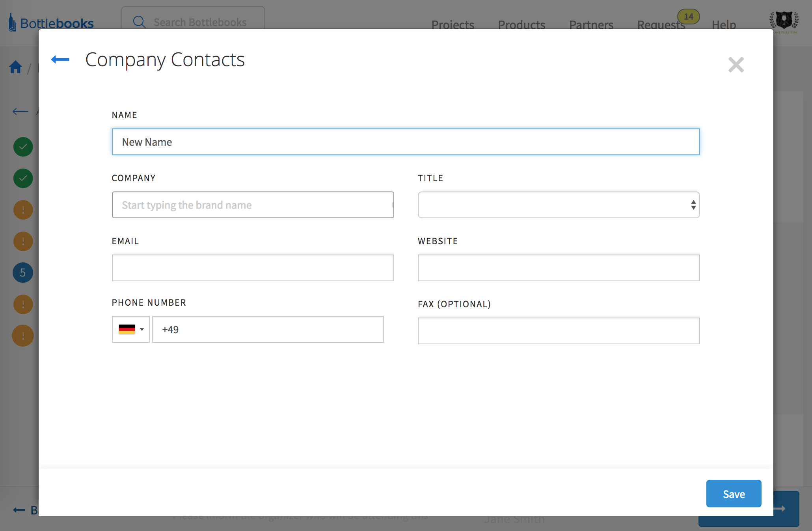812x531 pixels.
Task: Click the Company brand name autocomplete field
Action: coord(253,205)
